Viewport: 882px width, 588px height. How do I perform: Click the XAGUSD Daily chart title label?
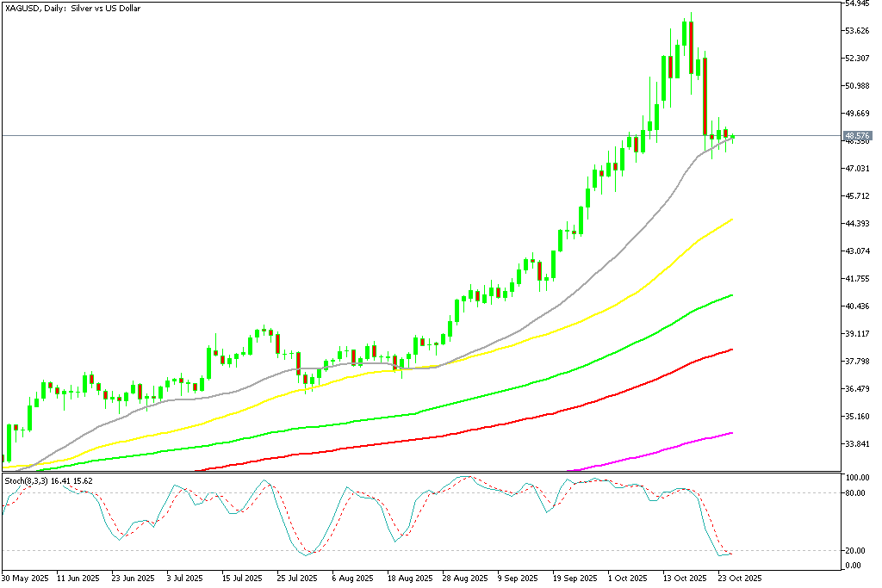tap(73, 8)
